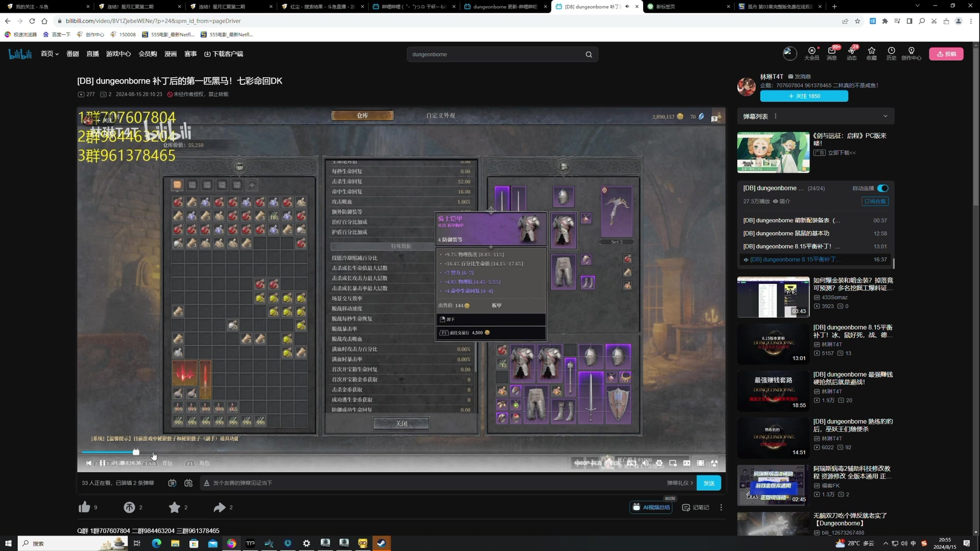Open danmaku display settings icon
Image resolution: width=980 pixels, height=551 pixels.
click(x=188, y=483)
